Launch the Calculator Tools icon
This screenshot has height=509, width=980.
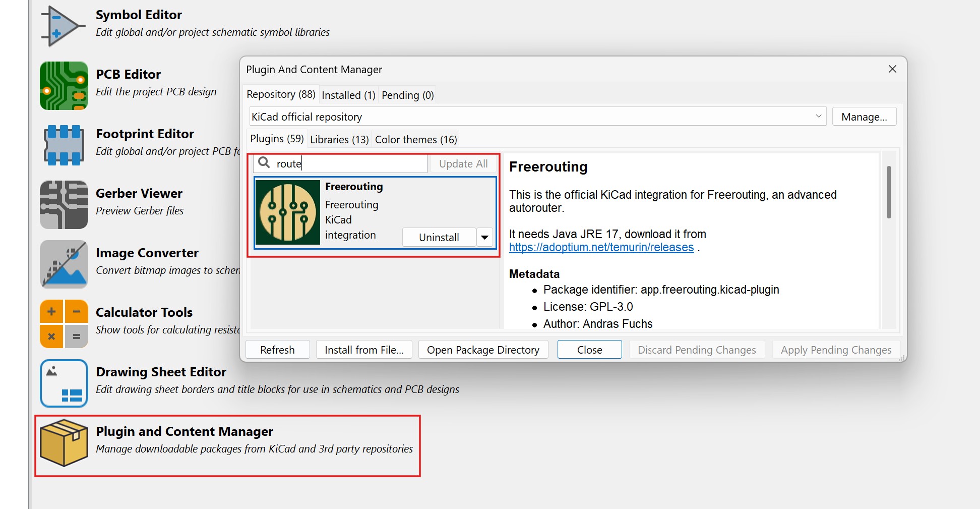click(64, 324)
